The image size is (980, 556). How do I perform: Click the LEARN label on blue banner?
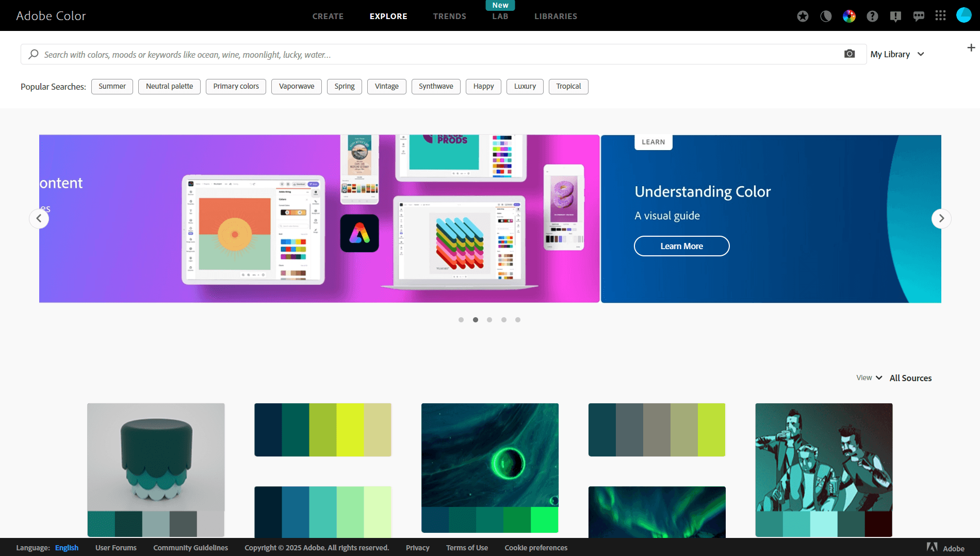[653, 142]
